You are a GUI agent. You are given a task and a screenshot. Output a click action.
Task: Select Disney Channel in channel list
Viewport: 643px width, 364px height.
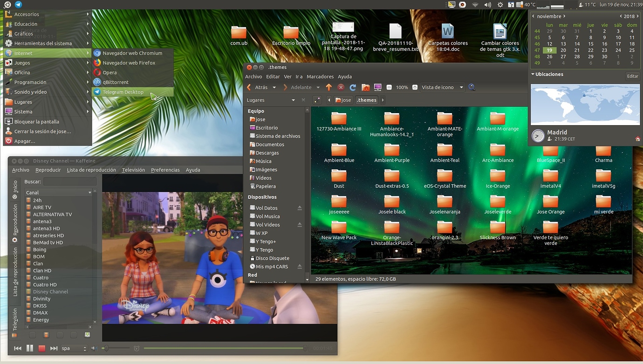50,292
